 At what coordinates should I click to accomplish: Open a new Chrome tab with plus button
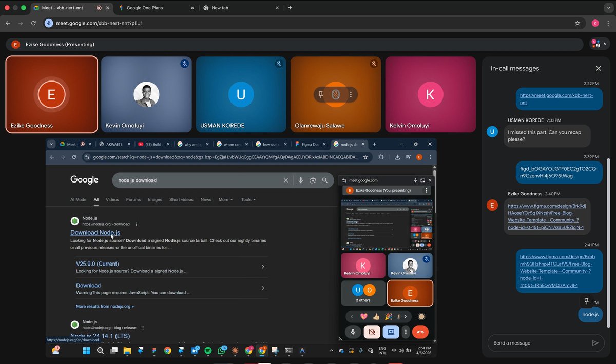click(290, 8)
